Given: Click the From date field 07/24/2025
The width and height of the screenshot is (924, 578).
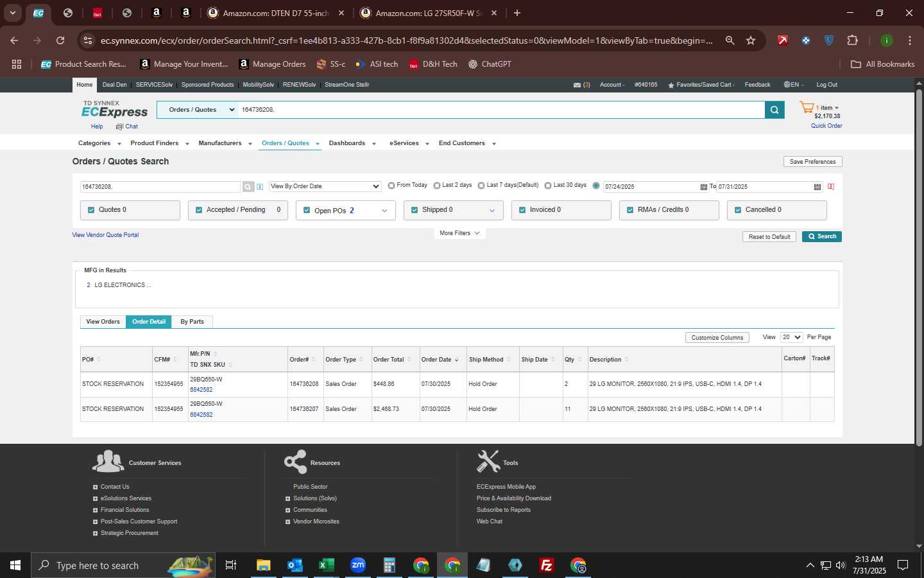Looking at the screenshot, I should point(651,187).
